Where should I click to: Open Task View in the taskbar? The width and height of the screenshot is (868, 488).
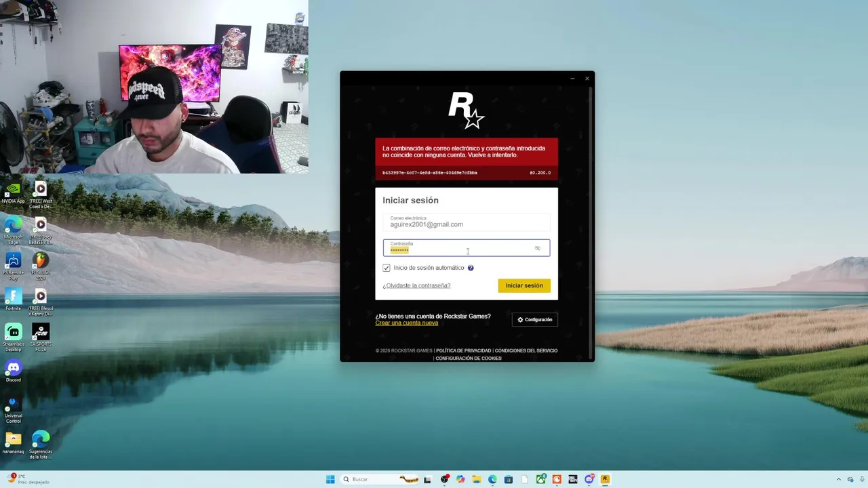(x=427, y=480)
